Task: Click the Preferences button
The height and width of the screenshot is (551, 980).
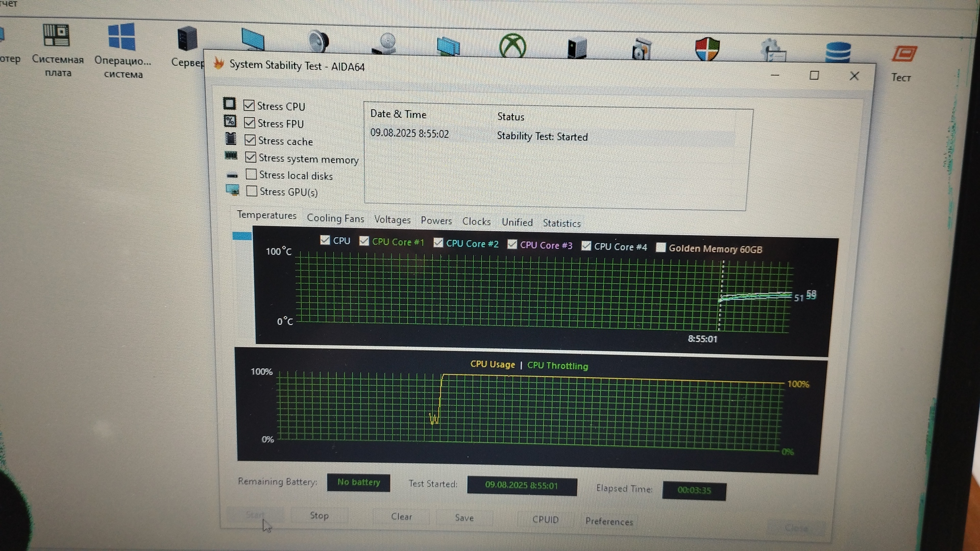Action: click(608, 521)
